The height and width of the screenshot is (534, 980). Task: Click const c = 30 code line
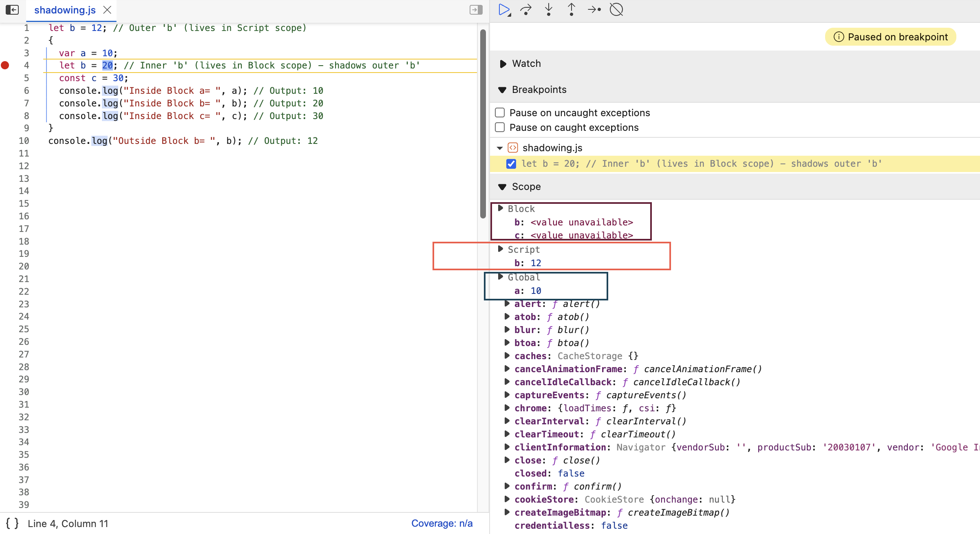click(93, 78)
